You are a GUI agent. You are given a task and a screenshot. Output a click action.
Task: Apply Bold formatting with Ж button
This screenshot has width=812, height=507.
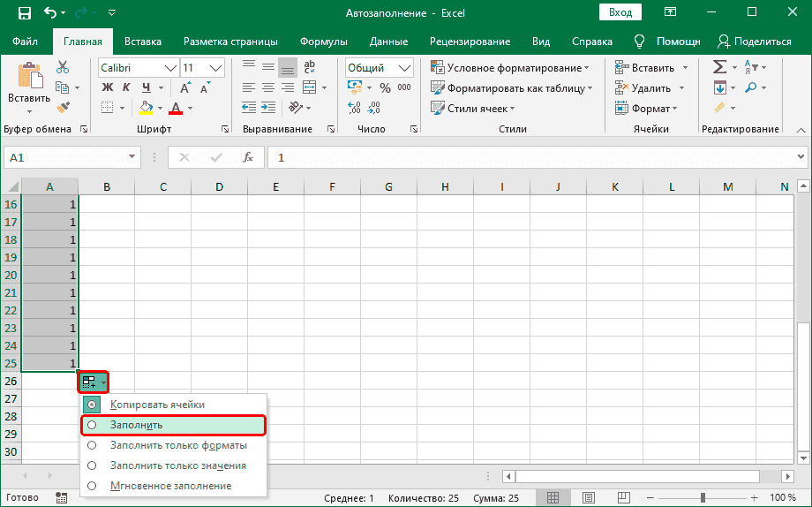point(108,87)
